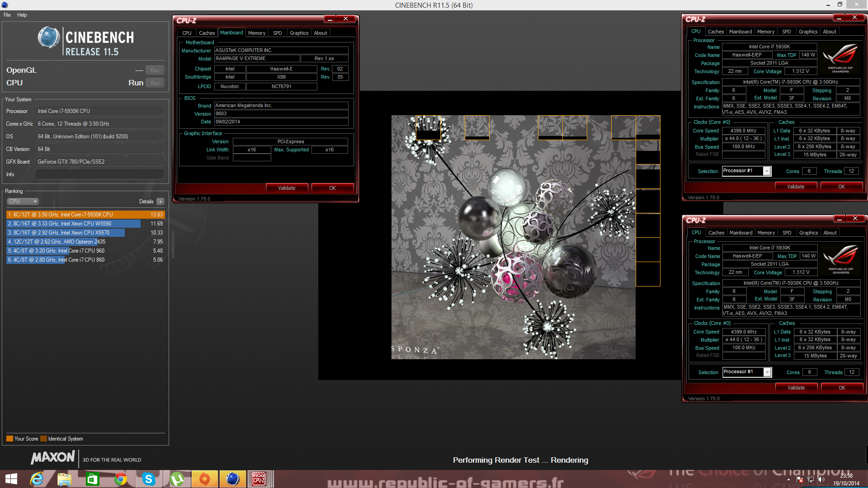Open SPD tab in bottom-right CPU-Z
The height and width of the screenshot is (488, 868).
[787, 233]
